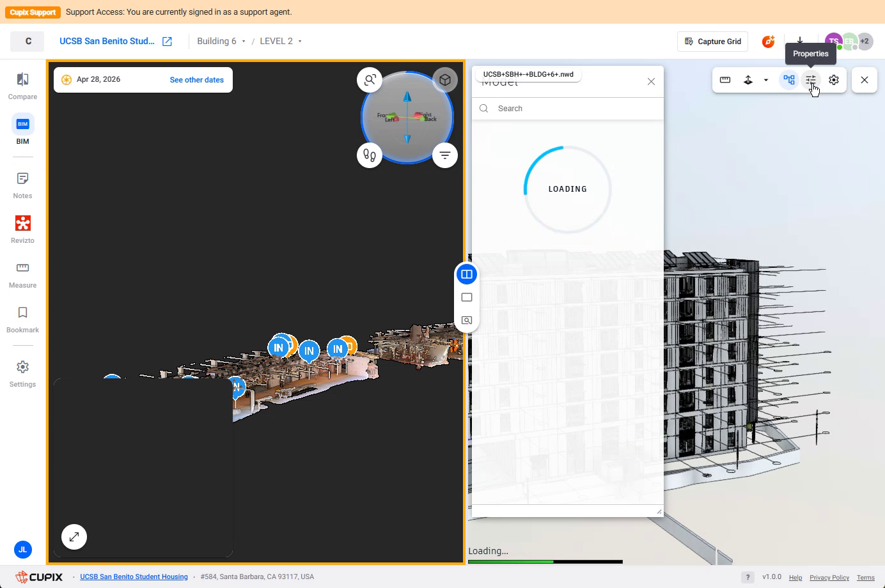Show the +2 additional collaborators
885x588 pixels.
point(865,42)
